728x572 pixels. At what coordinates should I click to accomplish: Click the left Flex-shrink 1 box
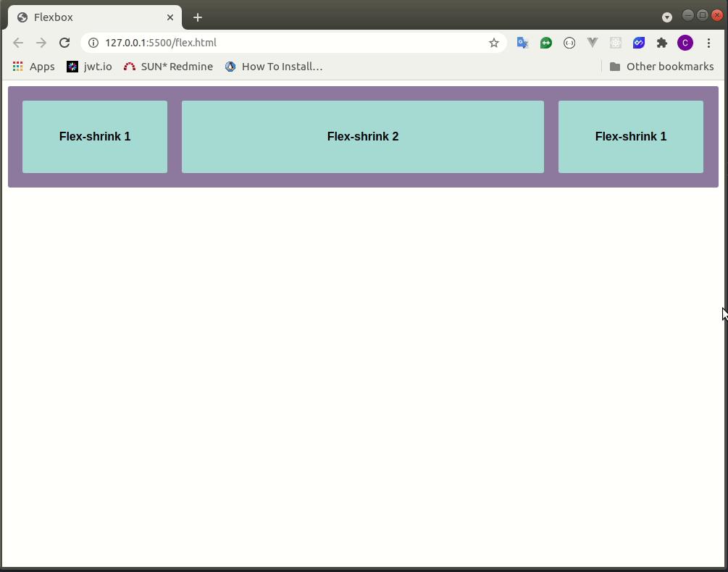(x=95, y=137)
